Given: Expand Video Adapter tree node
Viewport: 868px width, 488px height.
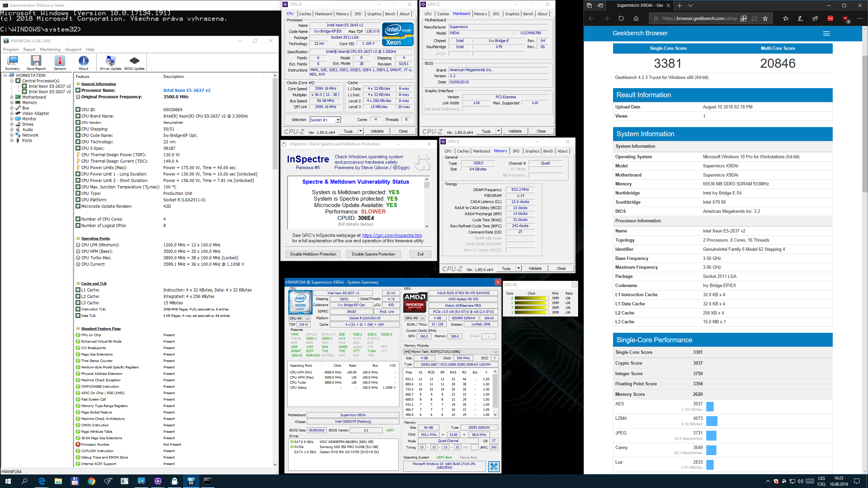Looking at the screenshot, I should click(12, 114).
